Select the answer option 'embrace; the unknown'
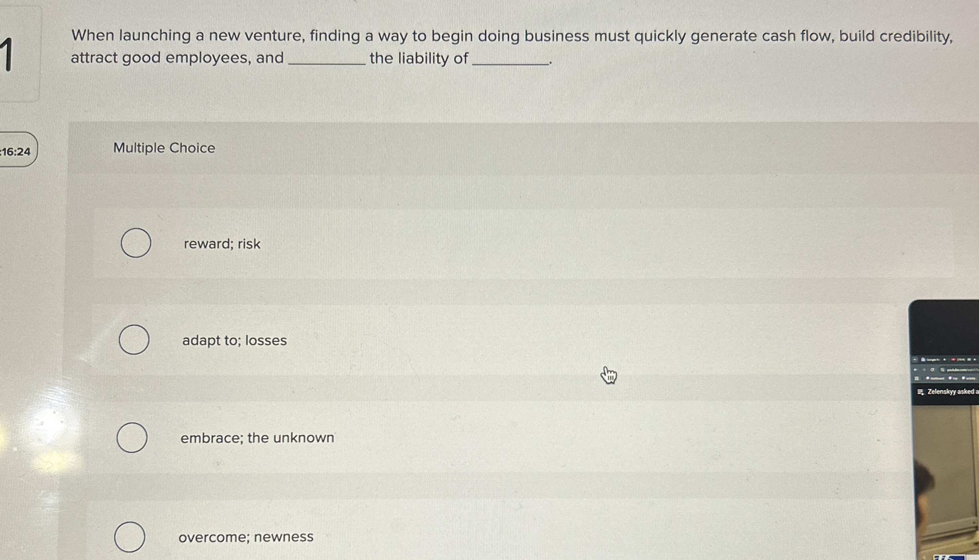The height and width of the screenshot is (560, 979). (x=132, y=438)
